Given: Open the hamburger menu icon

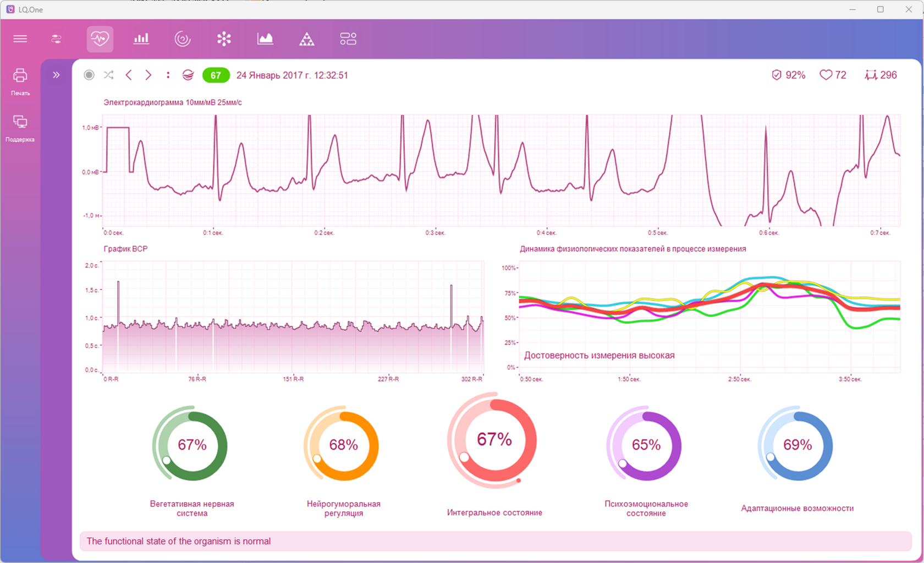Looking at the screenshot, I should point(20,39).
